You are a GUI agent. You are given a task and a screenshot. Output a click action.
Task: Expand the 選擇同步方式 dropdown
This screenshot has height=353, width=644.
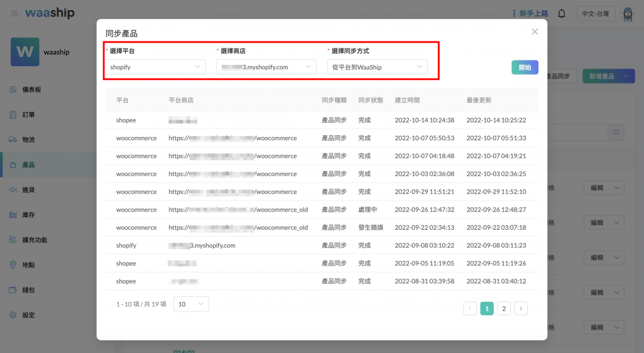pos(377,67)
